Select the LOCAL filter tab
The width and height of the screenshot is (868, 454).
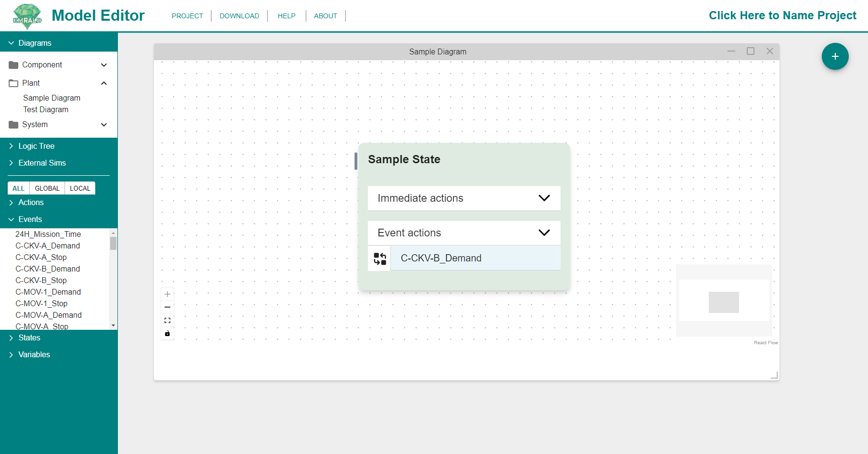[80, 188]
